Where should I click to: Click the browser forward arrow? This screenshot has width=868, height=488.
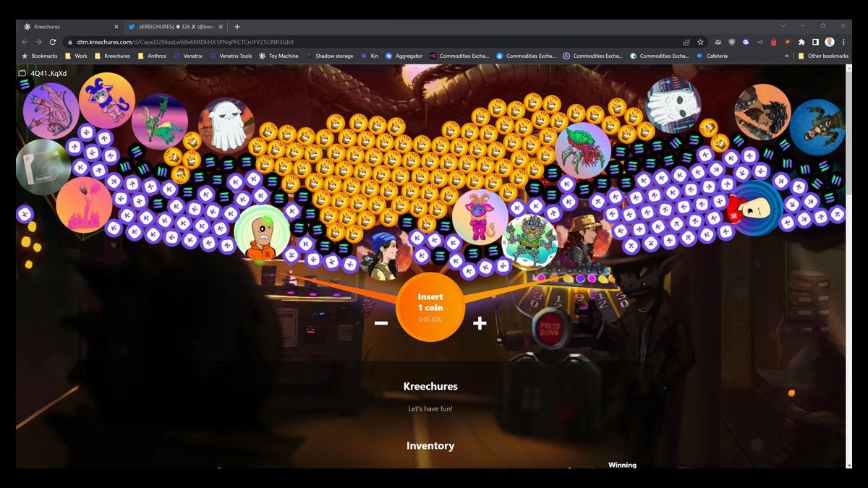(38, 42)
